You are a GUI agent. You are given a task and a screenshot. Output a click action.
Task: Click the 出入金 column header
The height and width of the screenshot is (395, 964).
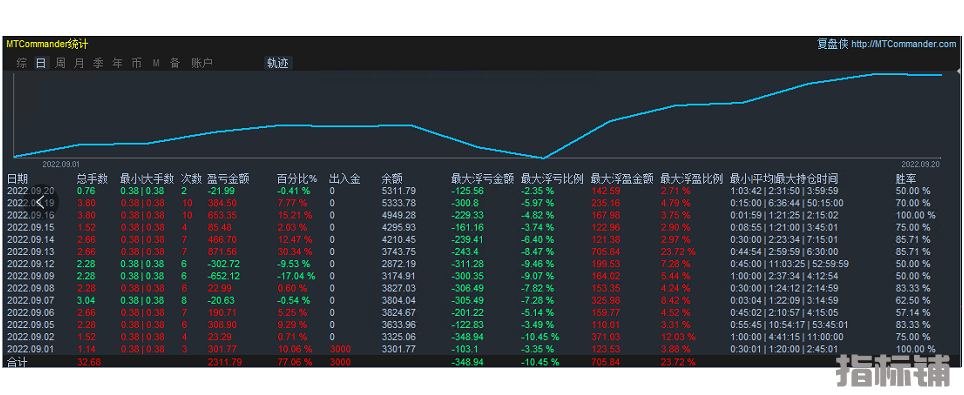pos(344,179)
